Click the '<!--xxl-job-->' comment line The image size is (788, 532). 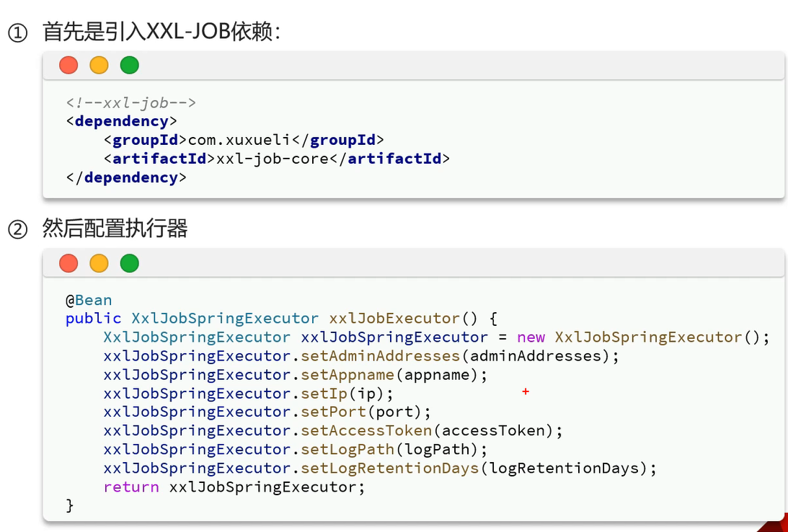pos(130,103)
